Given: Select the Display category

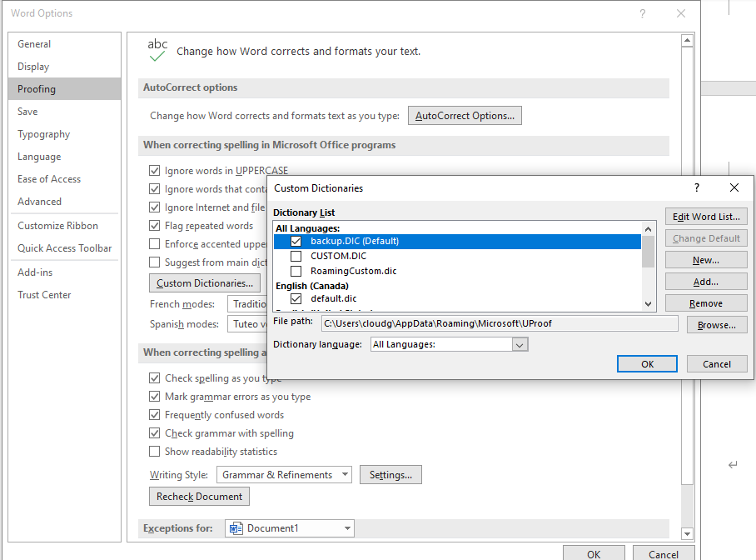Looking at the screenshot, I should (x=64, y=67).
